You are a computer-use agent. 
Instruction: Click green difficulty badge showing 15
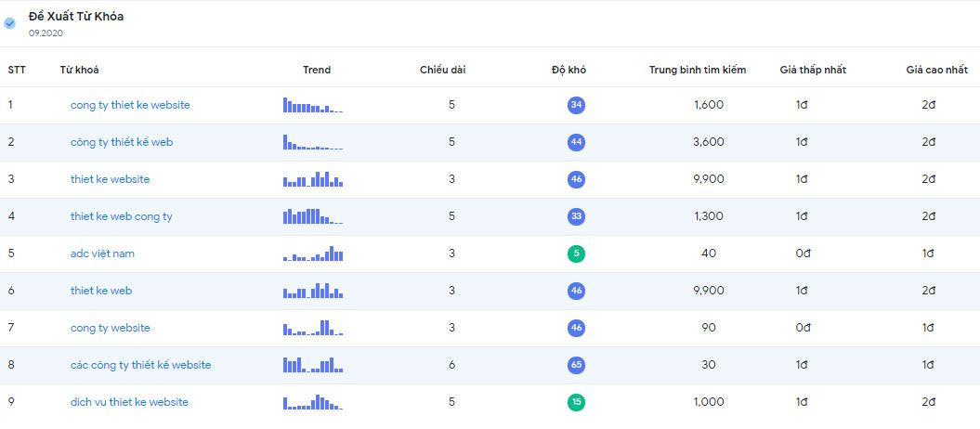coord(576,402)
